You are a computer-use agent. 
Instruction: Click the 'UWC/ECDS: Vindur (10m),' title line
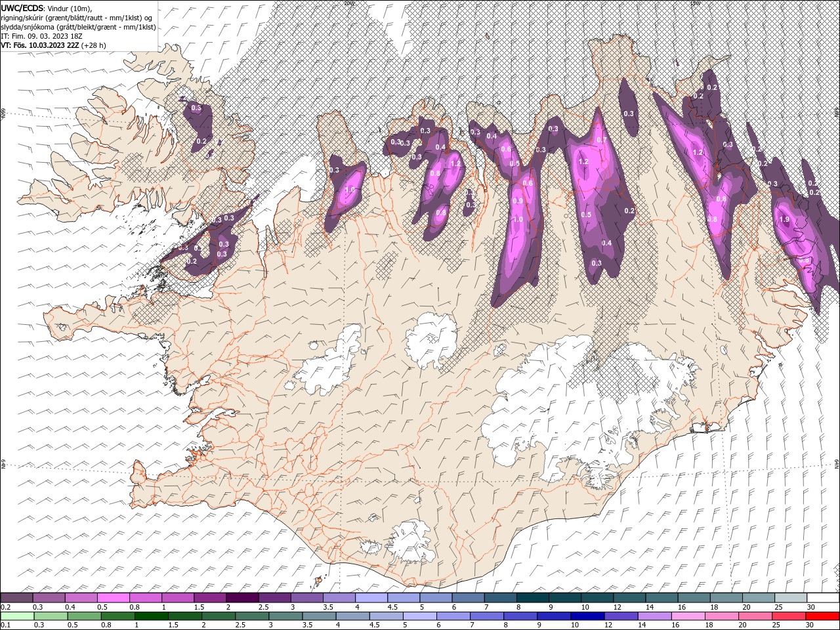tap(46, 8)
